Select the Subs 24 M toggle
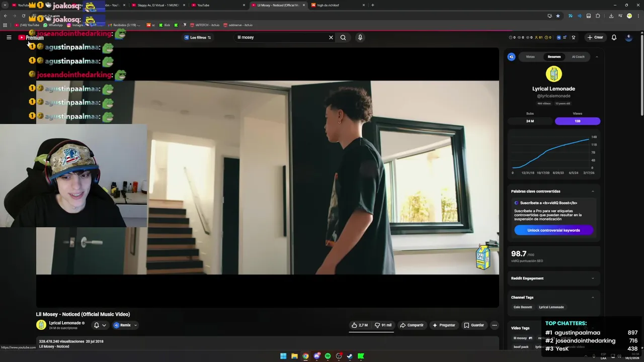This screenshot has height=362, width=644. pyautogui.click(x=530, y=121)
